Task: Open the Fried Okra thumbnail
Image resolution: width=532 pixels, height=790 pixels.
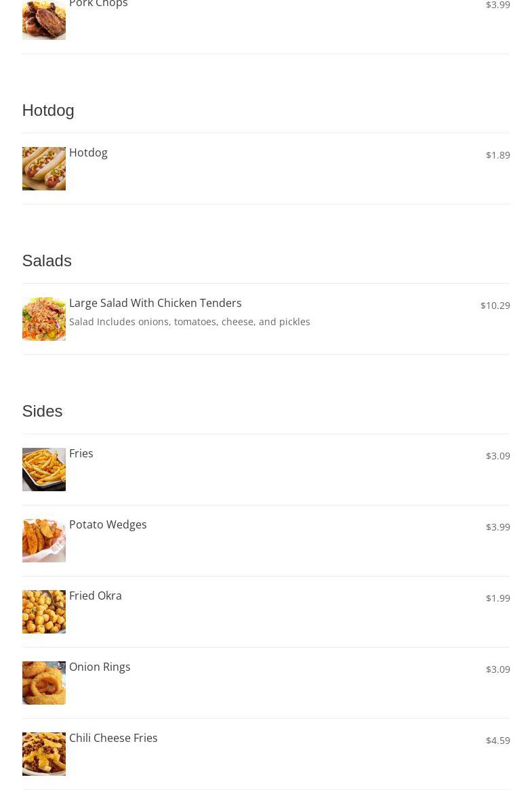Action: pyautogui.click(x=43, y=611)
